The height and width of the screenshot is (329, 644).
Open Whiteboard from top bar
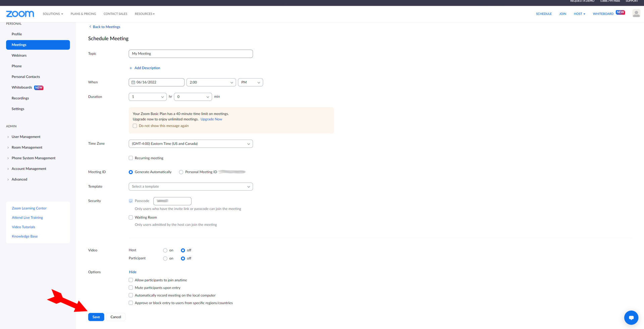click(603, 14)
